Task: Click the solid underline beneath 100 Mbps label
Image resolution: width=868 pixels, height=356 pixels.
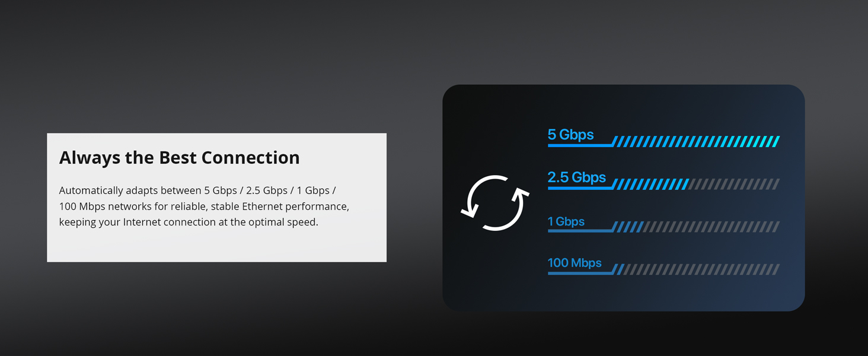Action: click(x=580, y=273)
